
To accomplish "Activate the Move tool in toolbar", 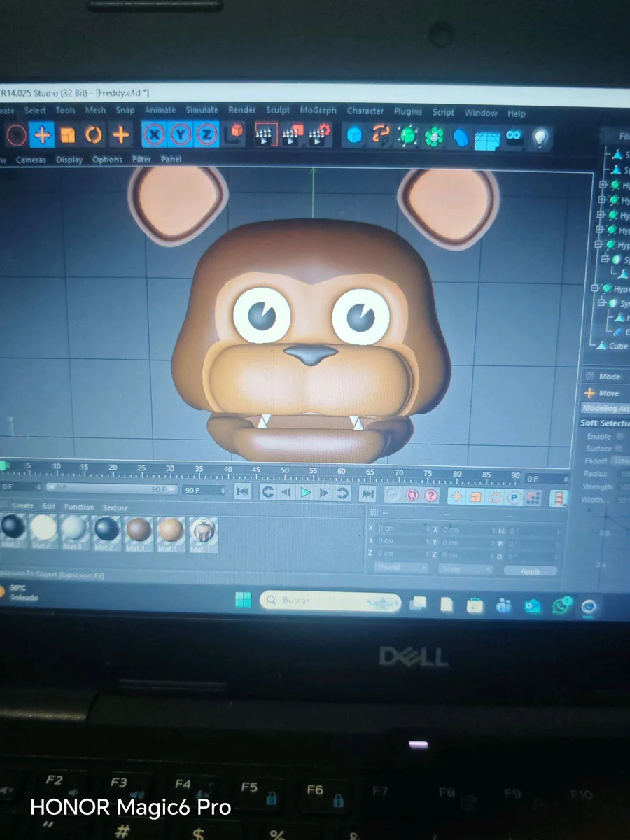I will coord(43,134).
